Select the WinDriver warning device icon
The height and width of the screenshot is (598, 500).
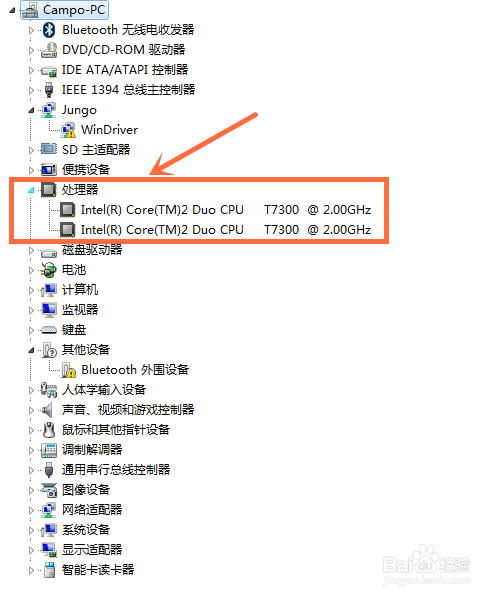(x=68, y=130)
